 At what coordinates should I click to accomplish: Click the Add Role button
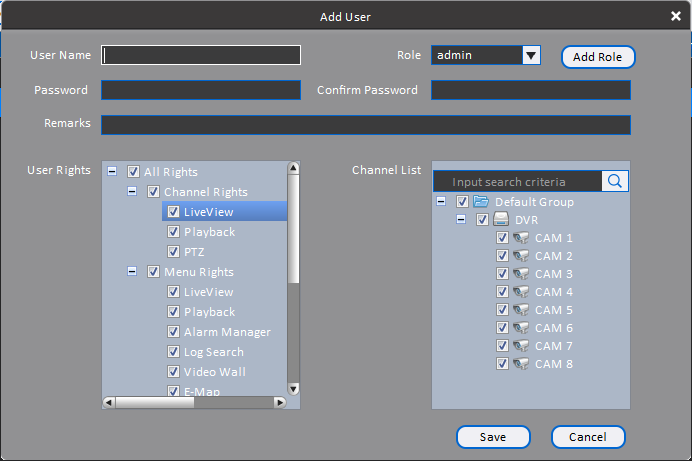(598, 57)
